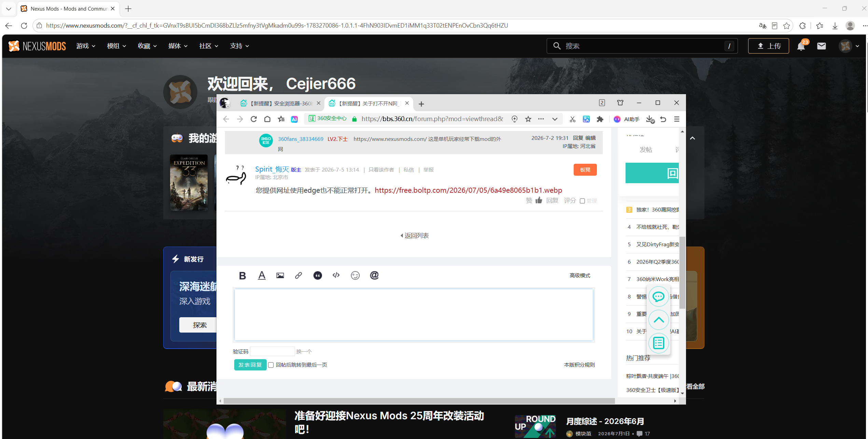Tick the 管理 checkbox on Spirit_悔灭's post
The width and height of the screenshot is (868, 439).
pos(583,201)
